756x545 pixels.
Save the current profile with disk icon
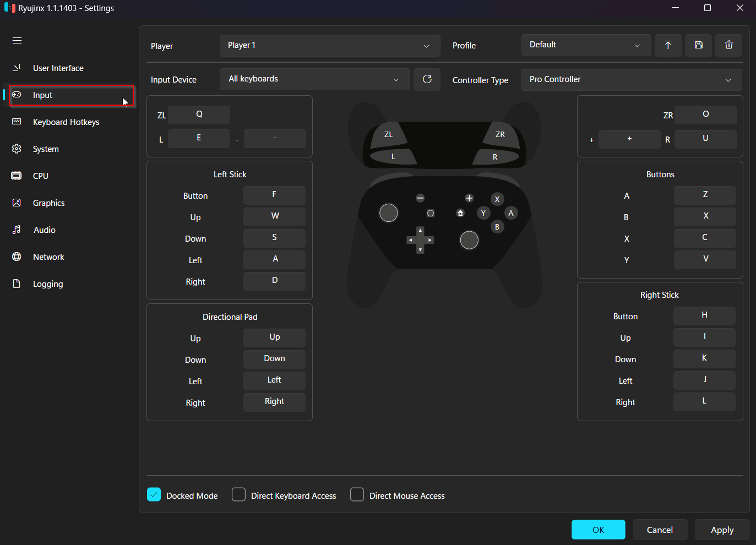click(x=698, y=45)
